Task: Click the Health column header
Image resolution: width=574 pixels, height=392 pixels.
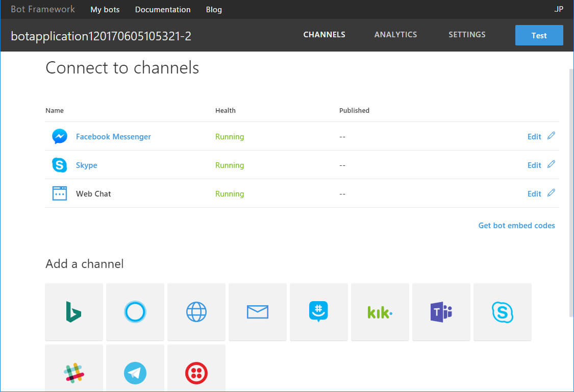Action: [226, 110]
